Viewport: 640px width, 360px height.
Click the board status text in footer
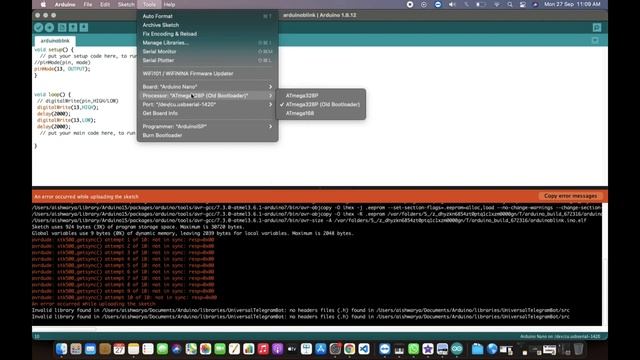click(x=560, y=337)
